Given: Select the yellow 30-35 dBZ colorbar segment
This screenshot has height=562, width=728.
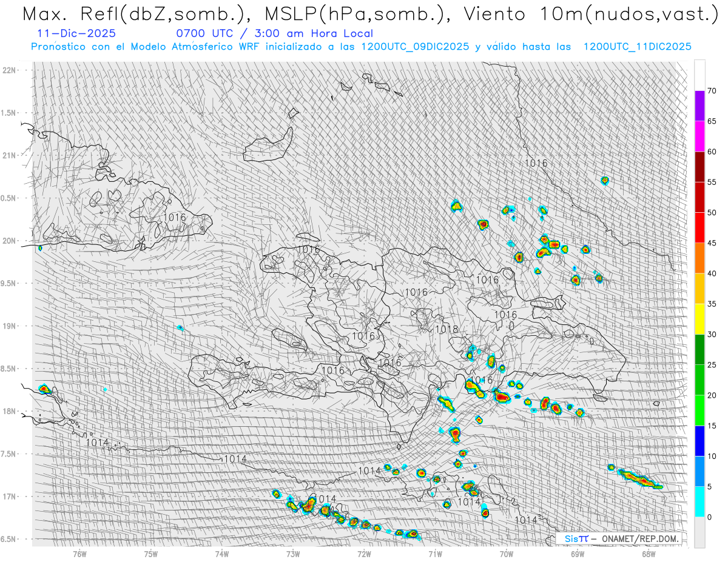Looking at the screenshot, I should pos(699,319).
